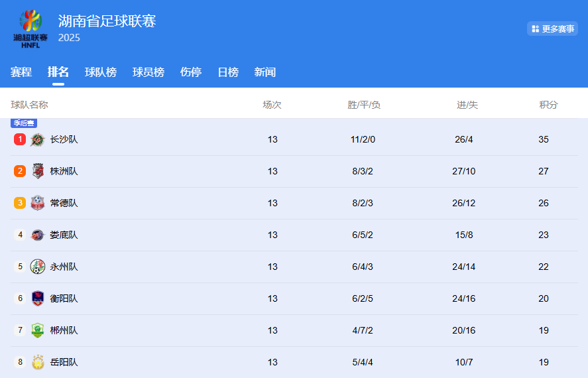Click the Loudi team crest icon
588x378 pixels.
tap(38, 235)
